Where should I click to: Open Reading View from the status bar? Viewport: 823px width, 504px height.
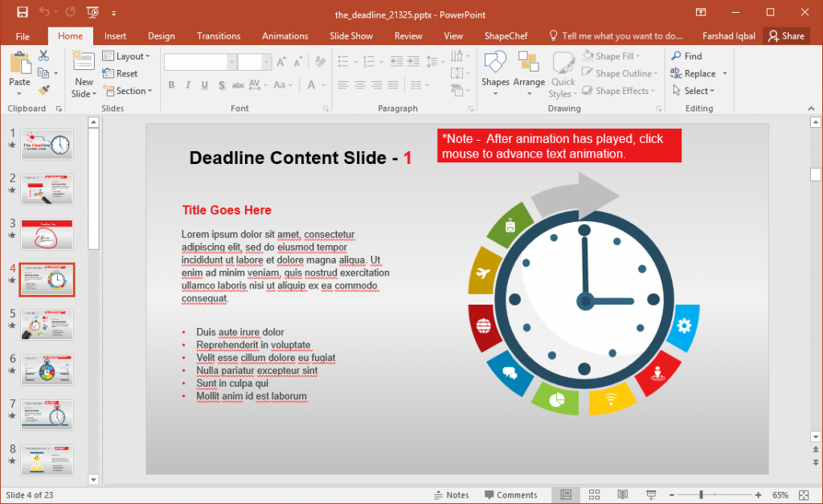coord(622,494)
